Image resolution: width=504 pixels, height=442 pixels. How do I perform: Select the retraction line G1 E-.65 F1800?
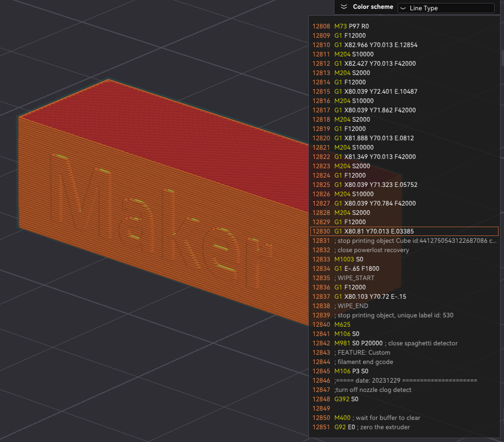coord(356,269)
